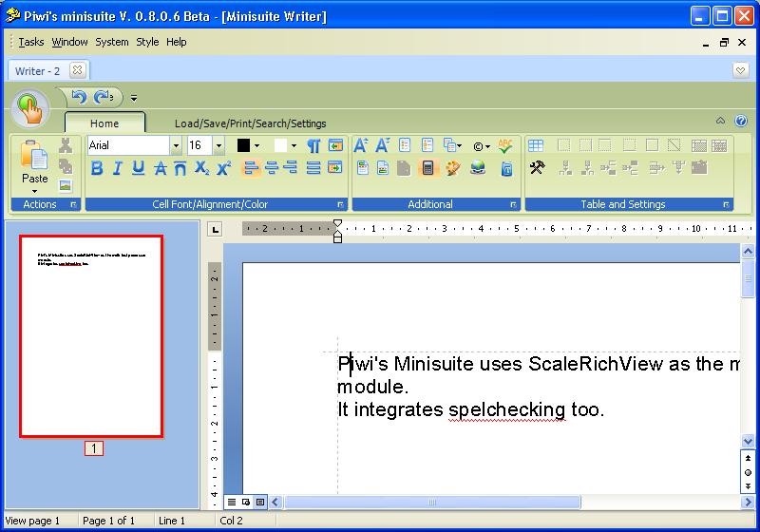This screenshot has height=532, width=760.
Task: Apply subscript formatting
Action: click(x=202, y=168)
